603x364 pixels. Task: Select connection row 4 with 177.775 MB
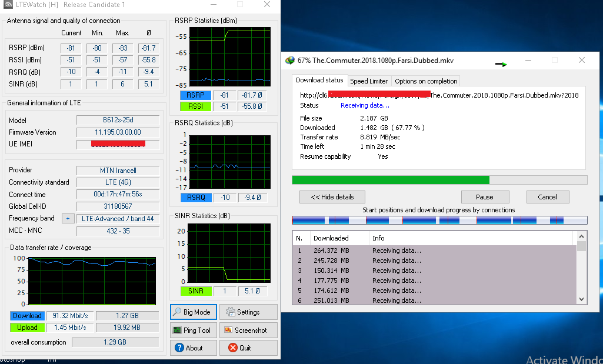435,280
